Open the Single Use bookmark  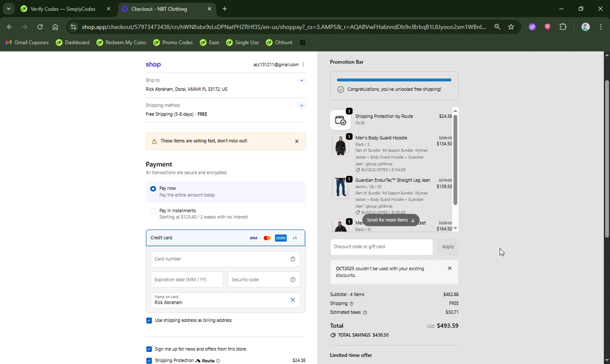click(x=242, y=42)
